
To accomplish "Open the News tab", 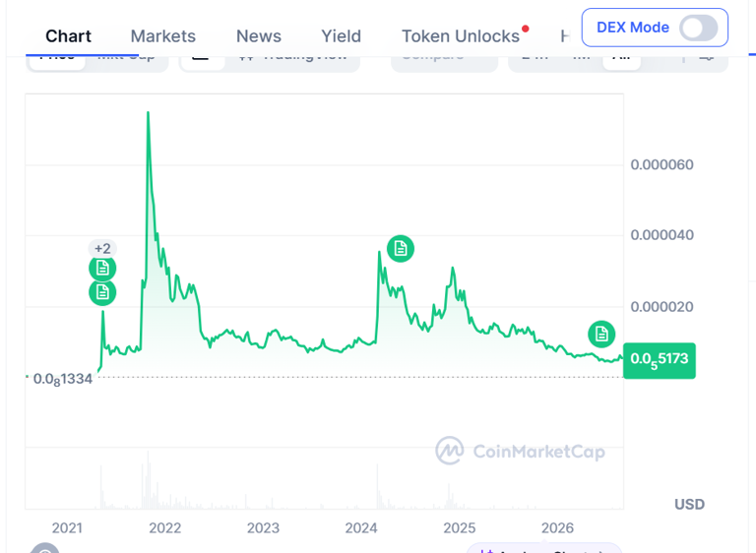I will [x=259, y=36].
